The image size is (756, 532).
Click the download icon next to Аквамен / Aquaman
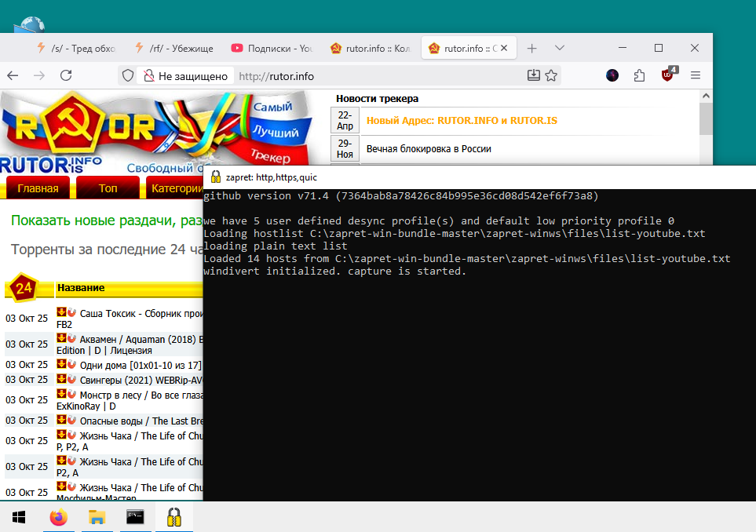(61, 338)
